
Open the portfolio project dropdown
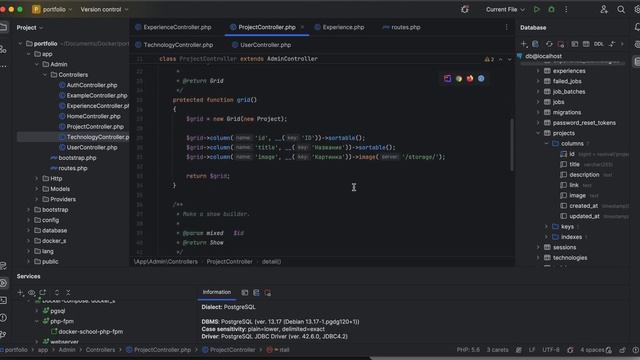coord(52,9)
